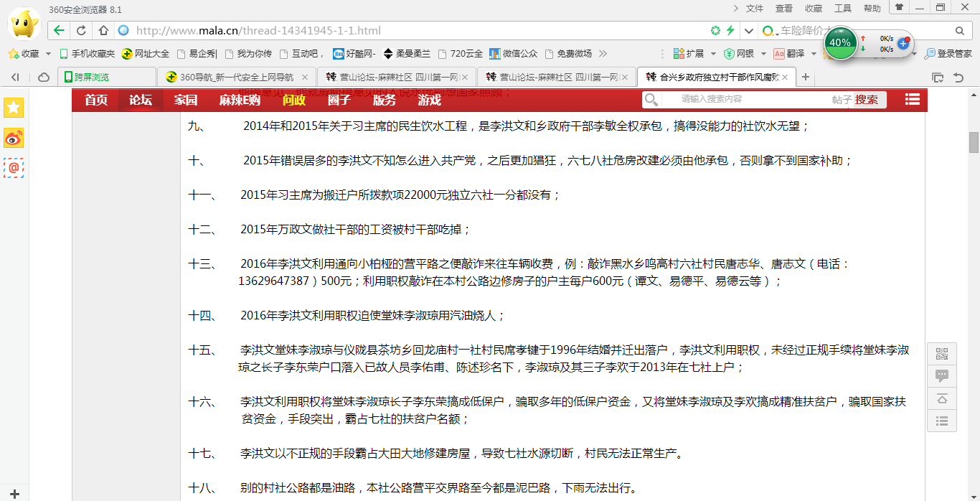Open the forum hamburger menu icon

click(x=912, y=100)
